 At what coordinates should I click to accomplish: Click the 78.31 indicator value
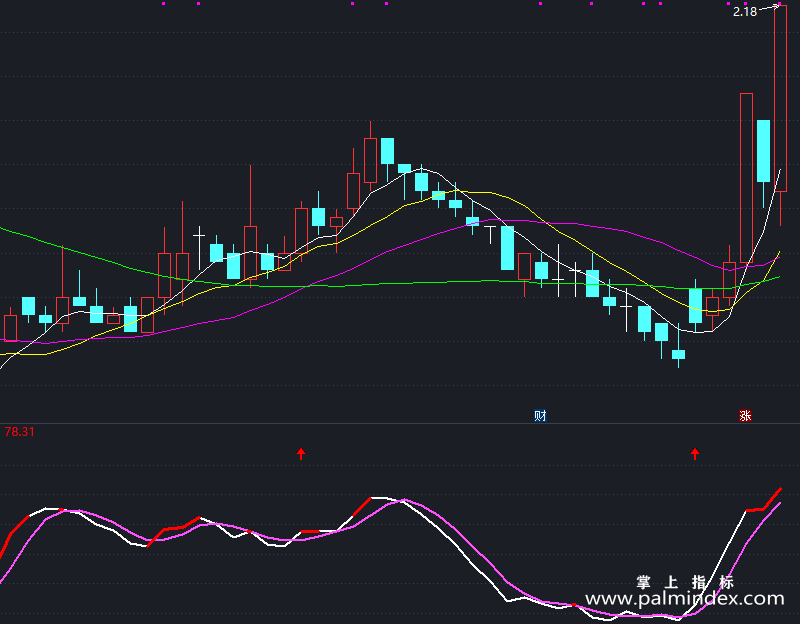[19, 432]
